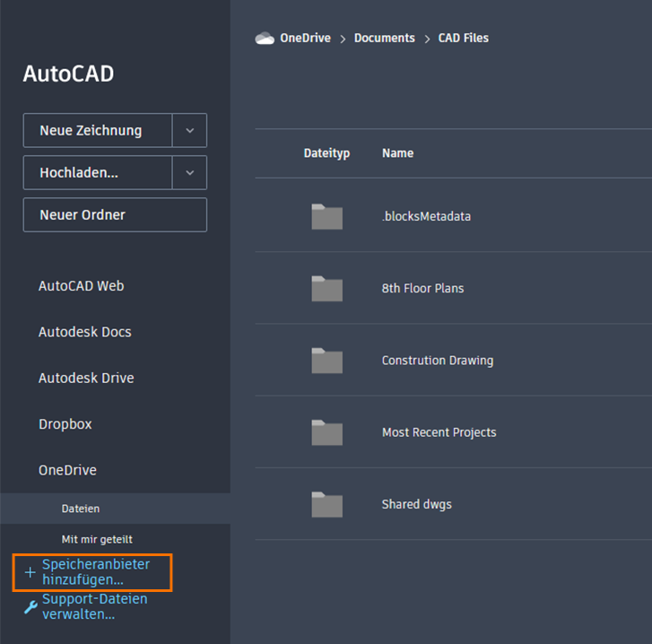
Task: Select OneDrive in the sidebar
Action: pos(67,470)
